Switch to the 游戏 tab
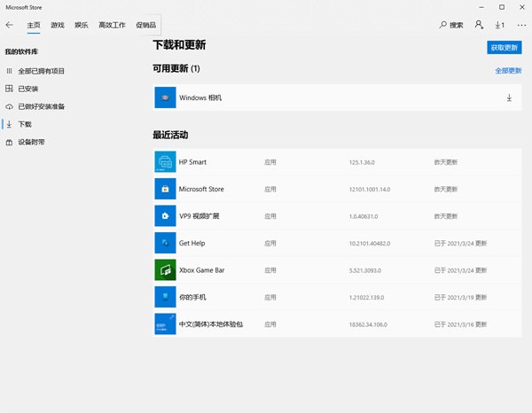The height and width of the screenshot is (413, 532). [x=58, y=25]
